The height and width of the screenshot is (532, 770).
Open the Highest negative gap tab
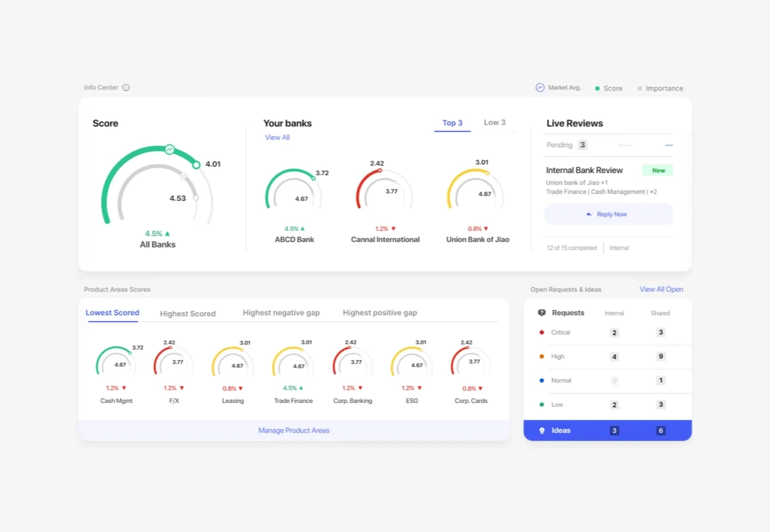(282, 313)
